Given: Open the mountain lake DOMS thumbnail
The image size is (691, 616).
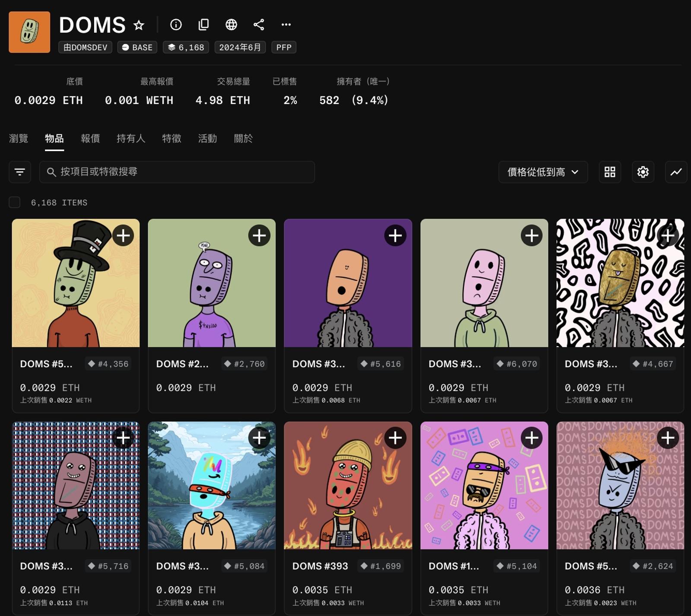Looking at the screenshot, I should click(212, 486).
